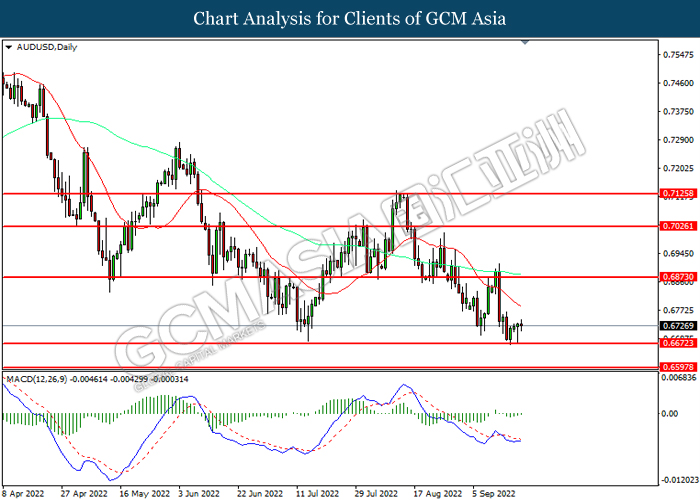Image resolution: width=700 pixels, height=500 pixels.
Task: Select the 0.66723 support level label
Action: coord(678,343)
